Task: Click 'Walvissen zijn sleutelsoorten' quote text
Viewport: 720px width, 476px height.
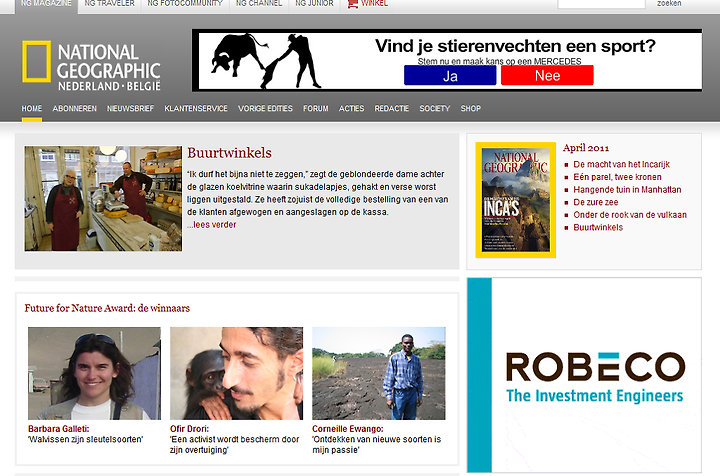Action: pyautogui.click(x=85, y=439)
